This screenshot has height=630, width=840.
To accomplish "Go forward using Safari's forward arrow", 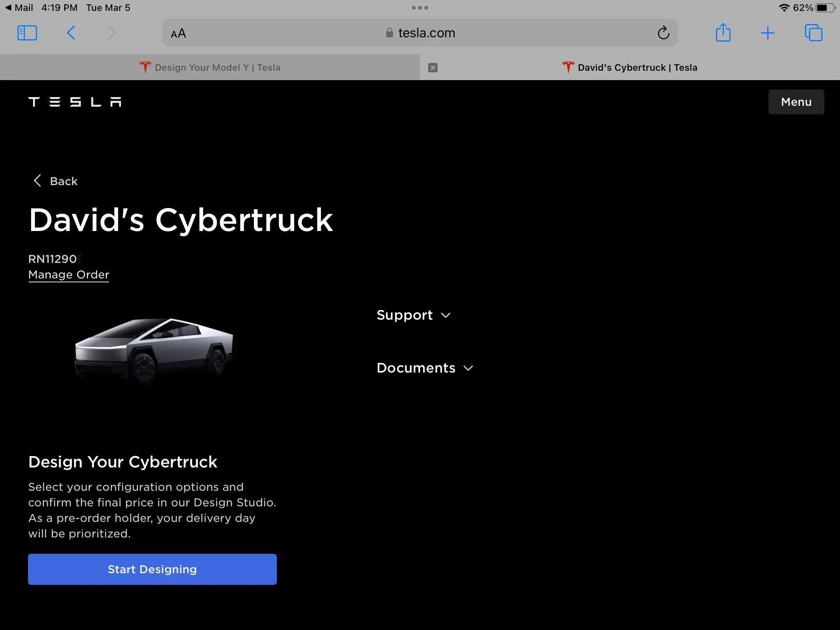I will tap(112, 33).
